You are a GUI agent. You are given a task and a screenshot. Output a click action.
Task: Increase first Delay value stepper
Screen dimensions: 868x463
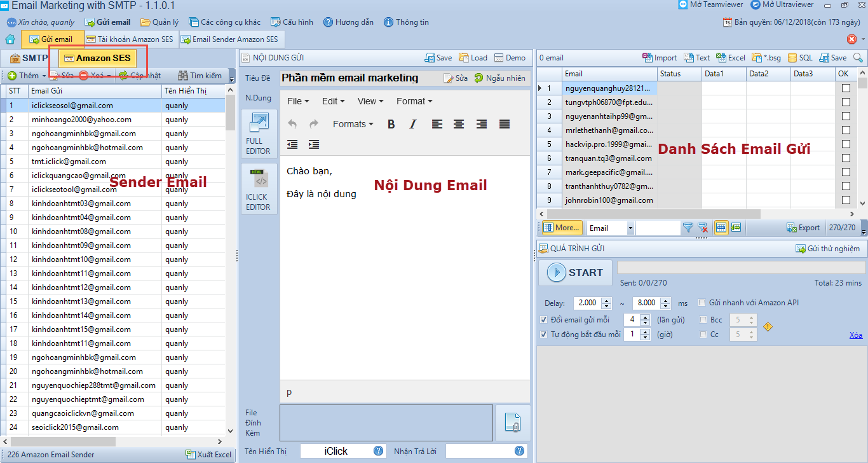coord(607,300)
